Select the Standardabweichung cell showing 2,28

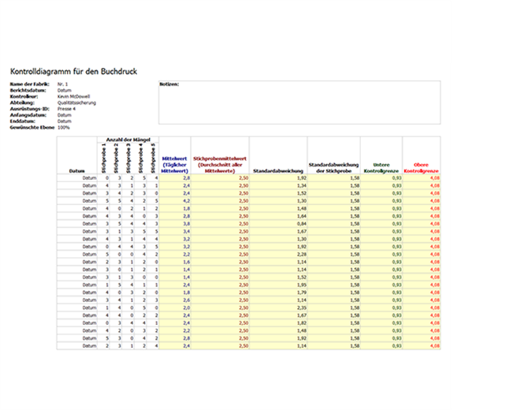coord(278,254)
